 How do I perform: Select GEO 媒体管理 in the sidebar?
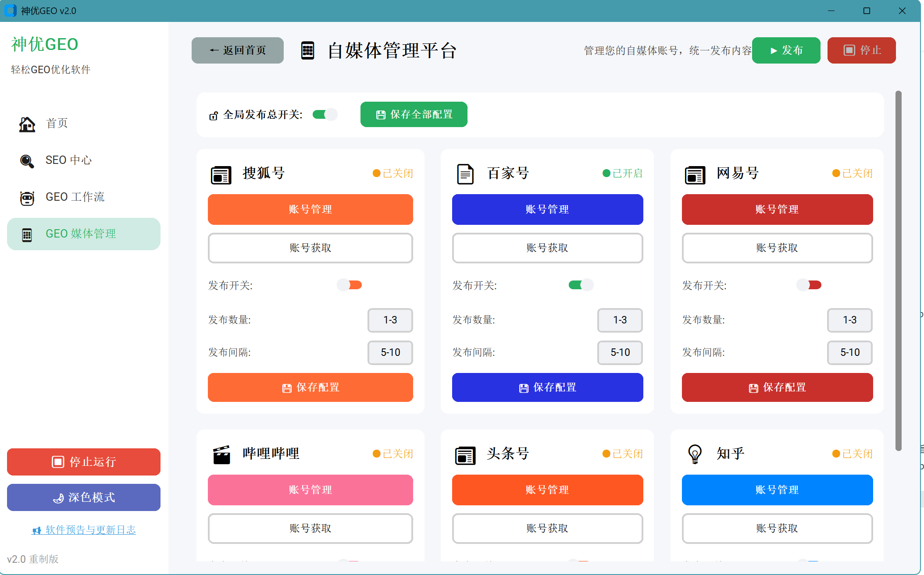[x=84, y=234]
